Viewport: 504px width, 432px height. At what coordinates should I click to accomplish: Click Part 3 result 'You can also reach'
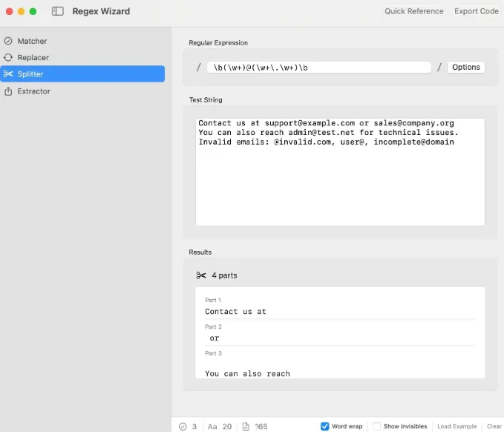click(x=247, y=373)
